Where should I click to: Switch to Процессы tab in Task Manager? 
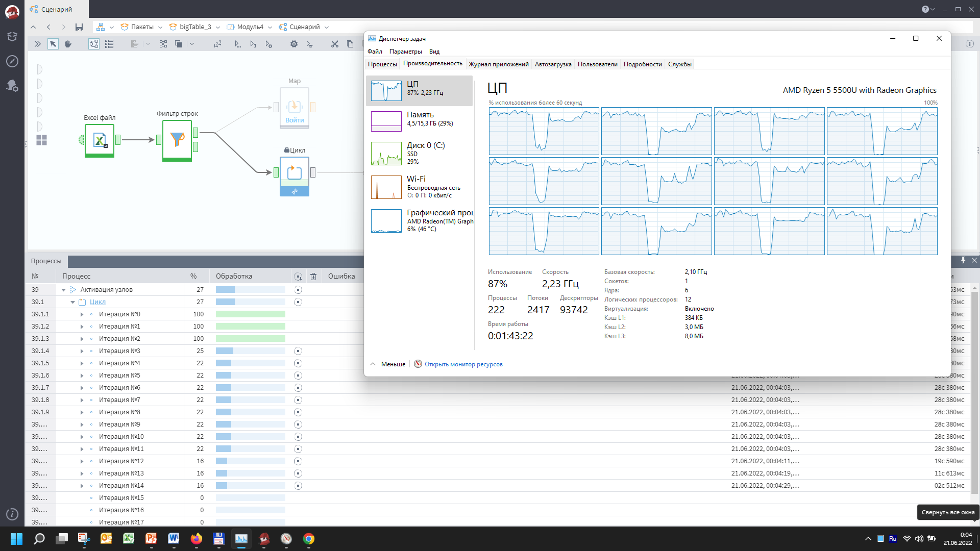(382, 64)
